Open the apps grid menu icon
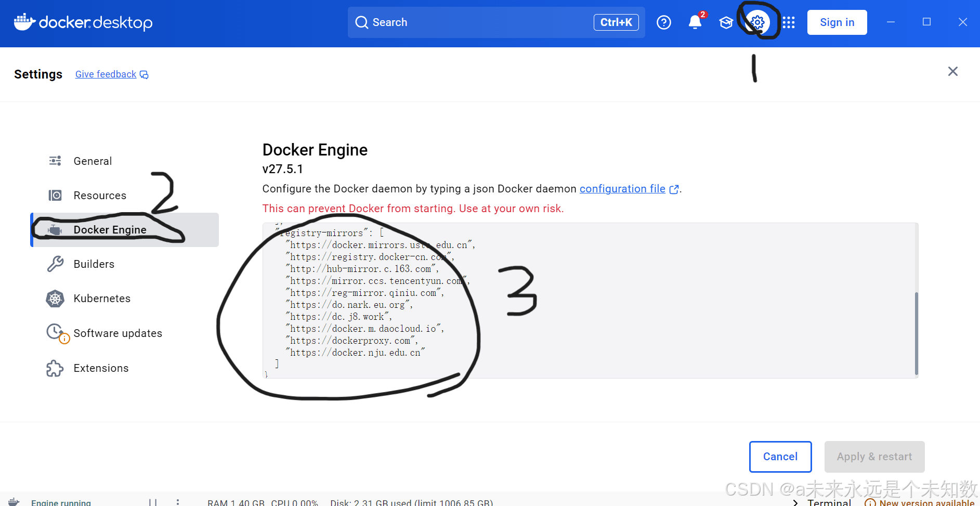The image size is (980, 506). pyautogui.click(x=789, y=22)
